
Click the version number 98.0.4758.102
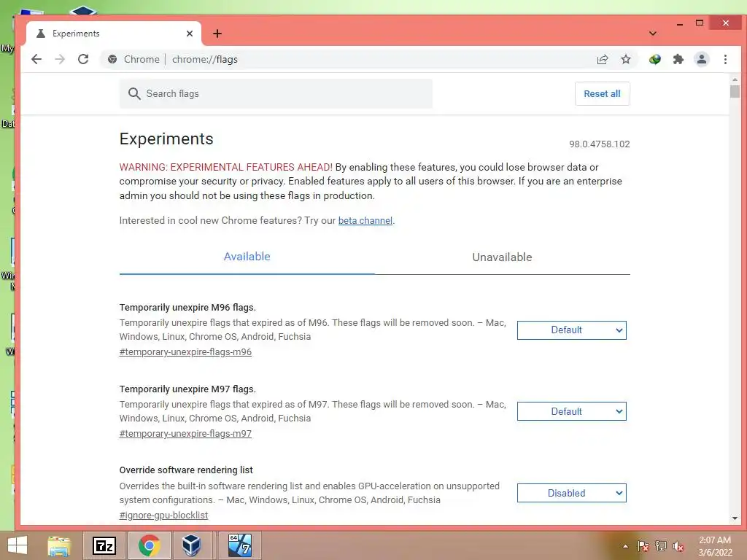coord(600,144)
